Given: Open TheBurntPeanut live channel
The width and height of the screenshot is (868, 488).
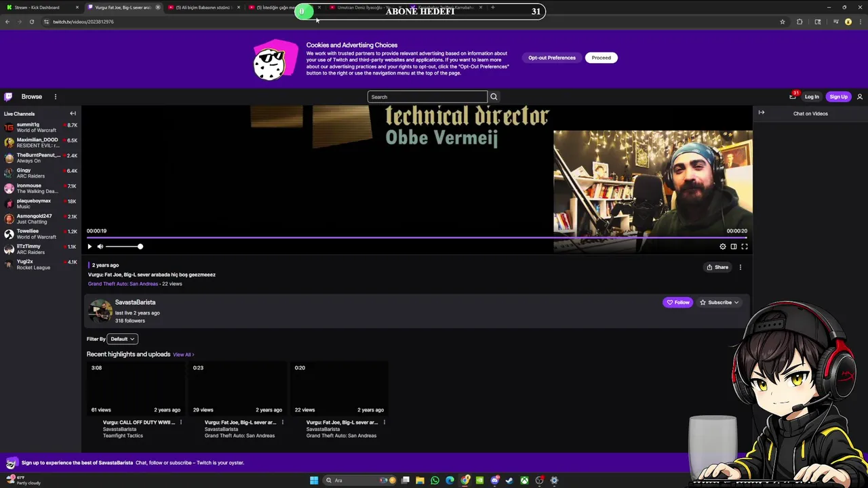Looking at the screenshot, I should click(41, 158).
